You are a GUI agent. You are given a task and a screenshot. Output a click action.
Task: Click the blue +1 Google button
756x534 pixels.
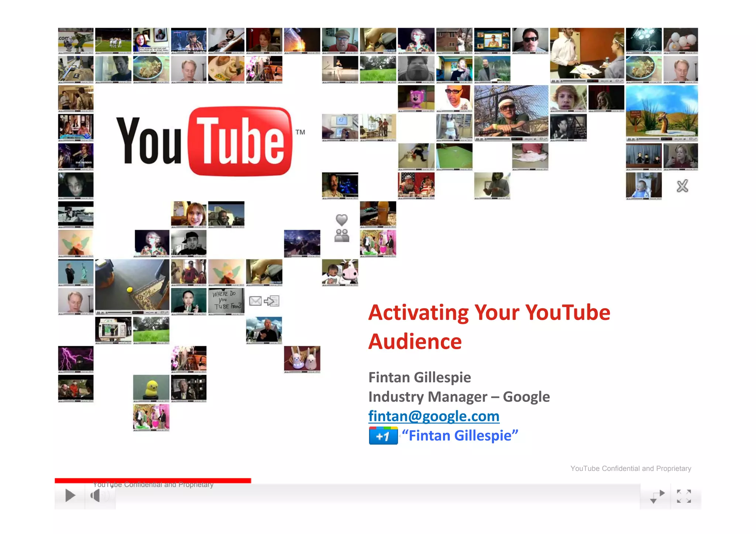[x=383, y=436]
